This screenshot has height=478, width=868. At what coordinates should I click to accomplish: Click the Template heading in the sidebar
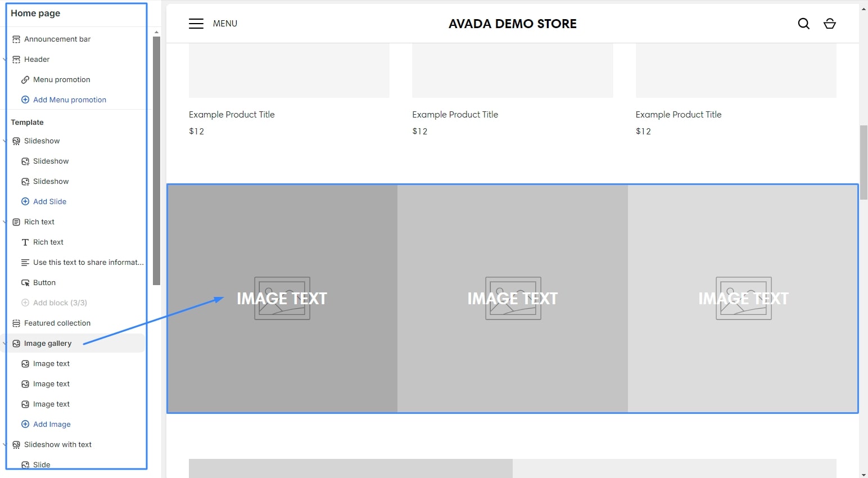(x=27, y=123)
